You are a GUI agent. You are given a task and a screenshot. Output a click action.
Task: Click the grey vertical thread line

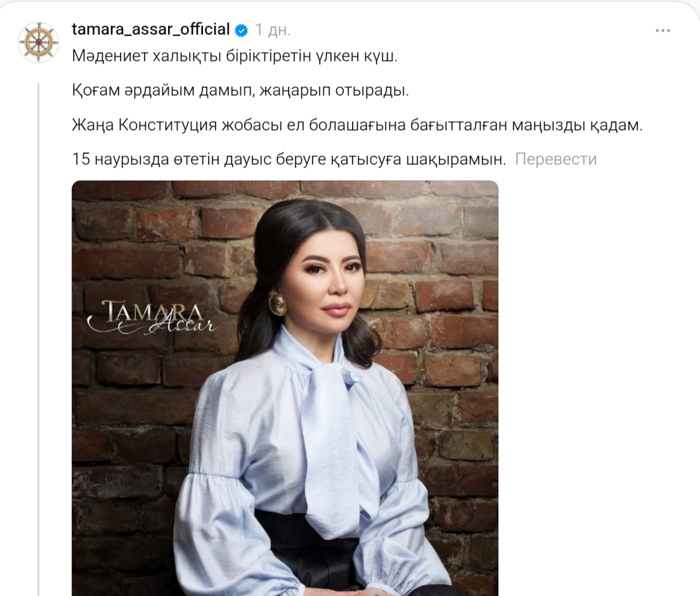click(39, 339)
